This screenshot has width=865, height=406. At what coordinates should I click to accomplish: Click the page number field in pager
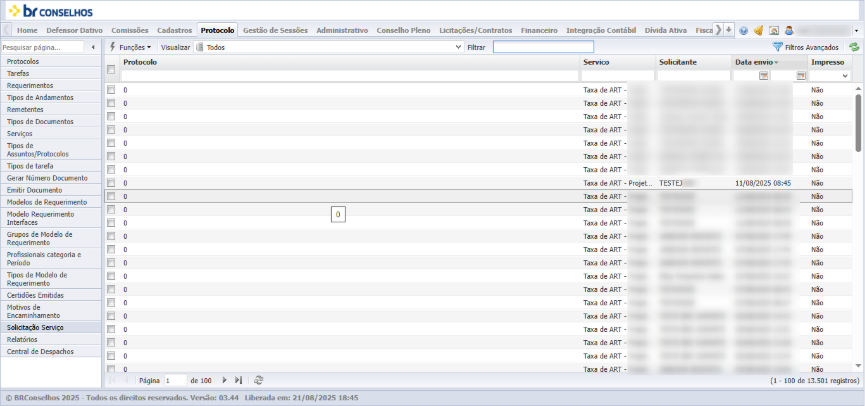tap(175, 380)
